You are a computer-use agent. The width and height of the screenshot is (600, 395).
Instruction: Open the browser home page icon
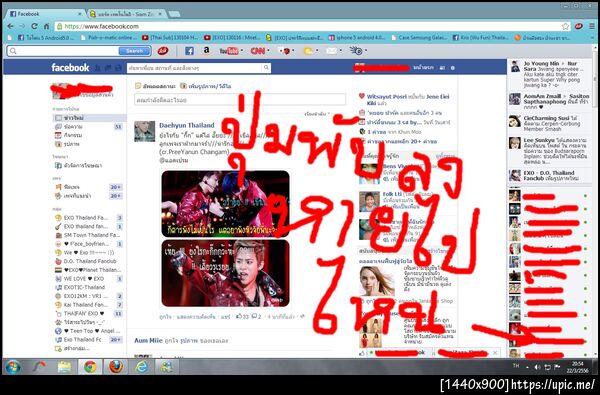pos(46,26)
